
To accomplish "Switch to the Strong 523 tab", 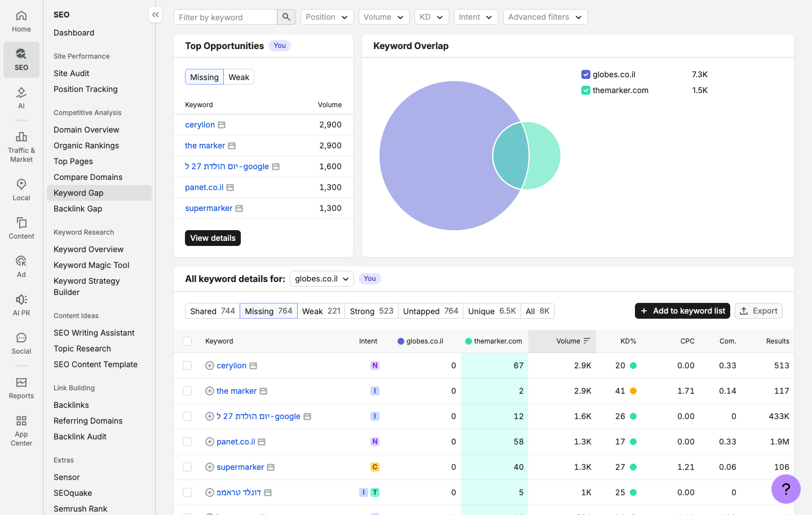I will (x=372, y=311).
